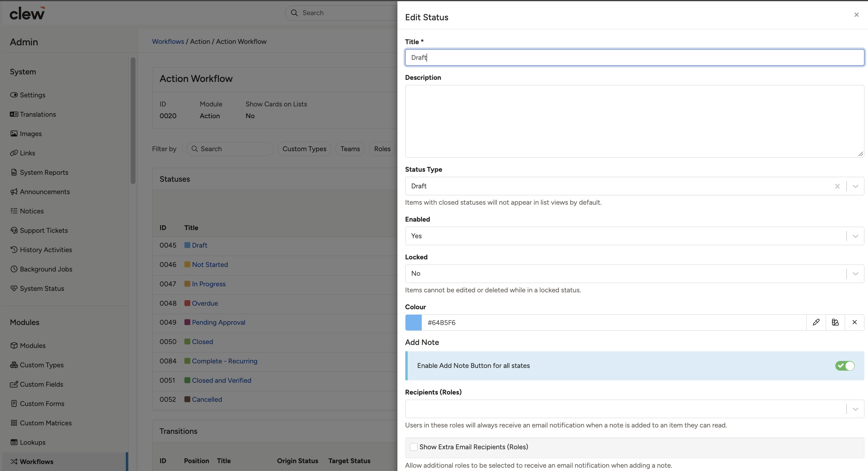Open the Locked dropdown
Image resolution: width=868 pixels, height=471 pixels.
(855, 274)
